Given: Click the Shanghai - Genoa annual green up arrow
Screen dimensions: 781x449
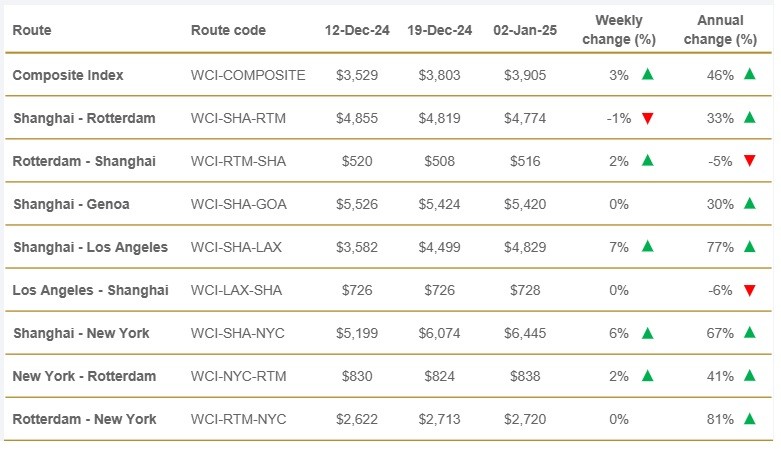Looking at the screenshot, I should tap(749, 204).
